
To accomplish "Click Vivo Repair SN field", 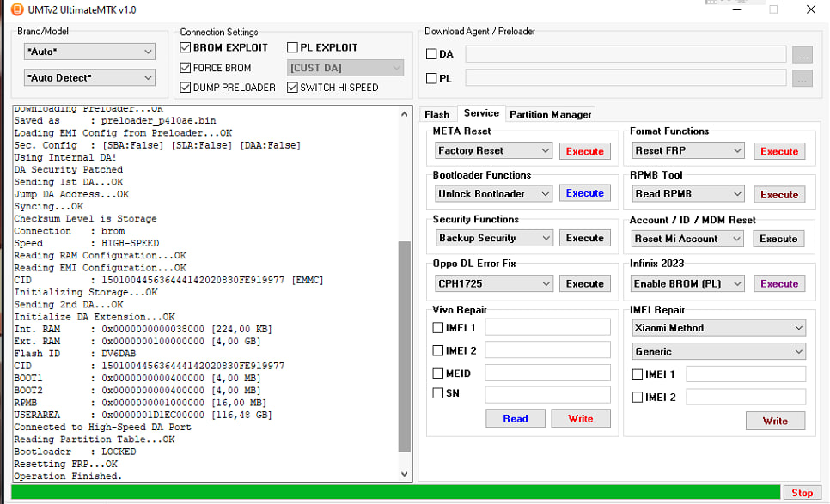I will (x=548, y=395).
